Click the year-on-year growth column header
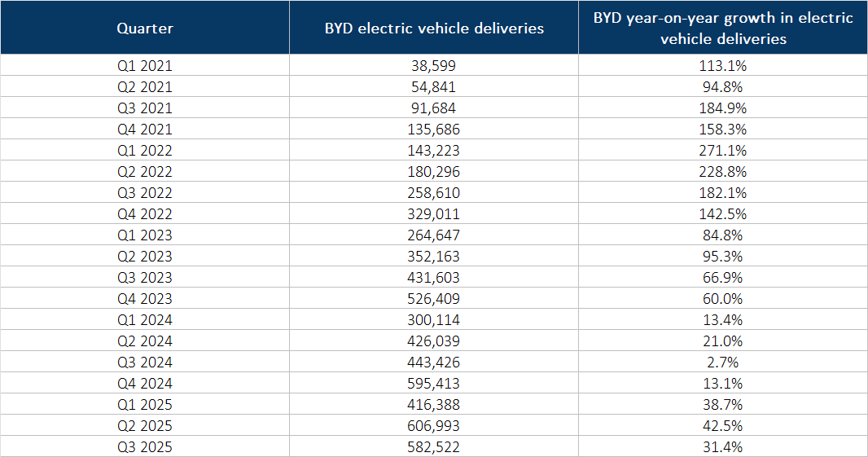The image size is (868, 457). 723,29
